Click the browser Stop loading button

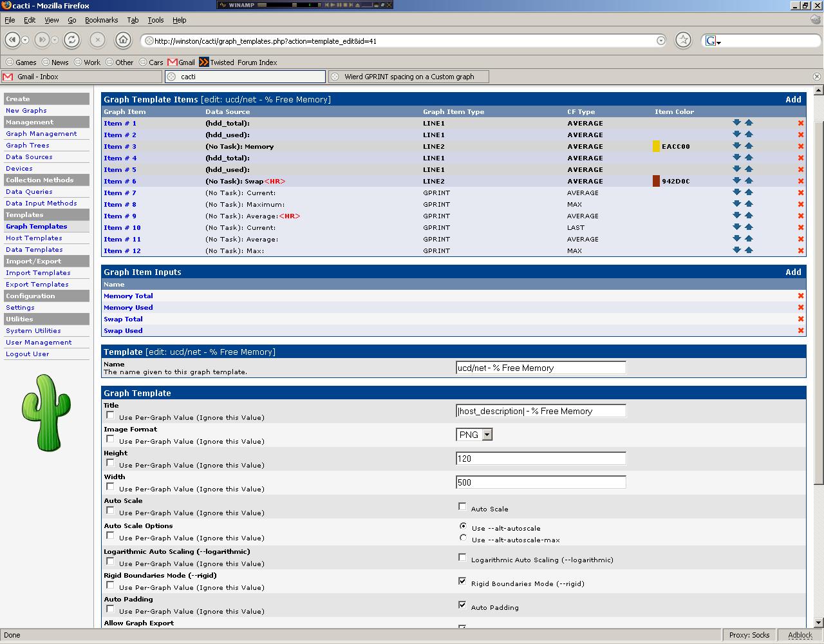97,40
